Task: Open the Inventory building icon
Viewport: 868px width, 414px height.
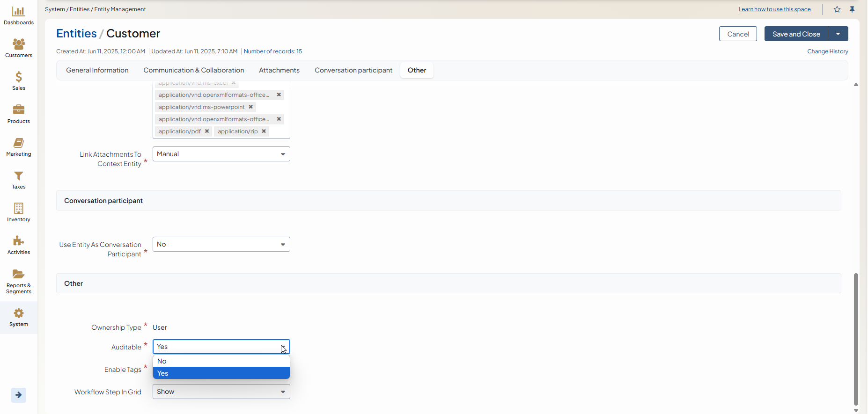Action: coord(18,209)
